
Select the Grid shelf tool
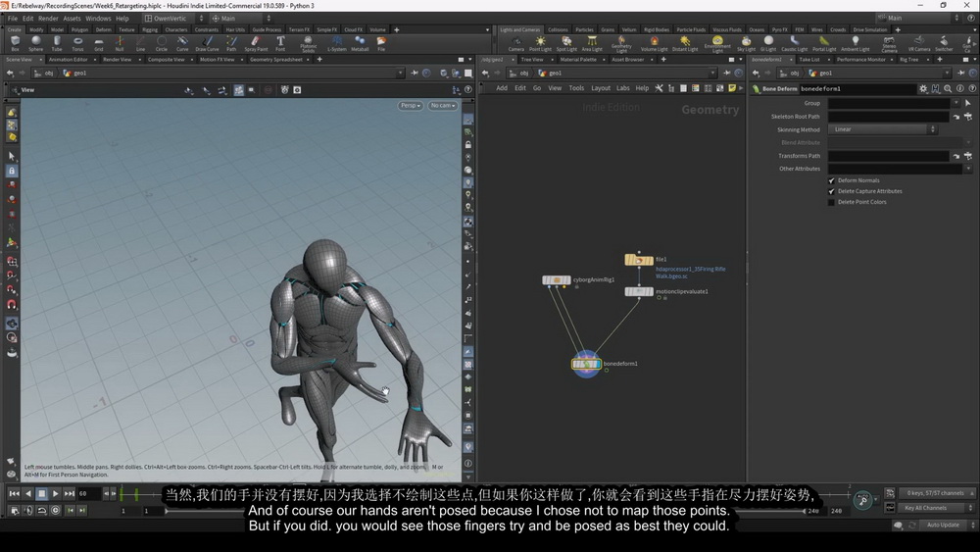tap(99, 43)
